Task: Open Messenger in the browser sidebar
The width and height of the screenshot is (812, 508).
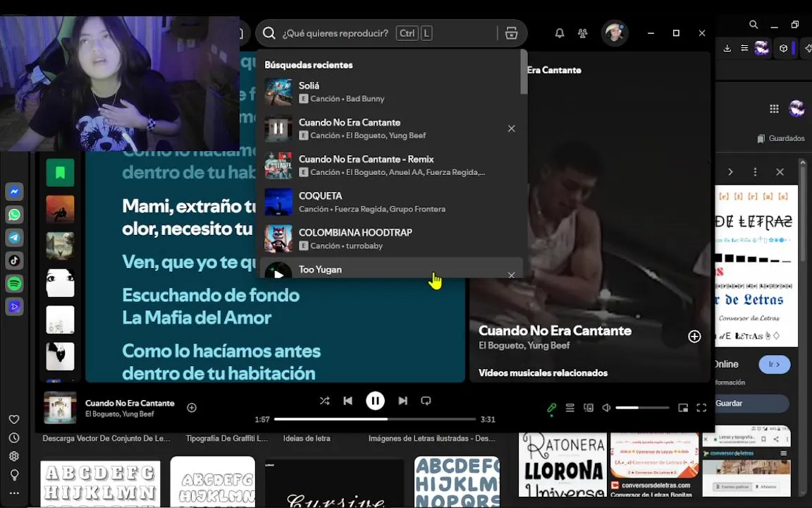Action: (x=14, y=191)
